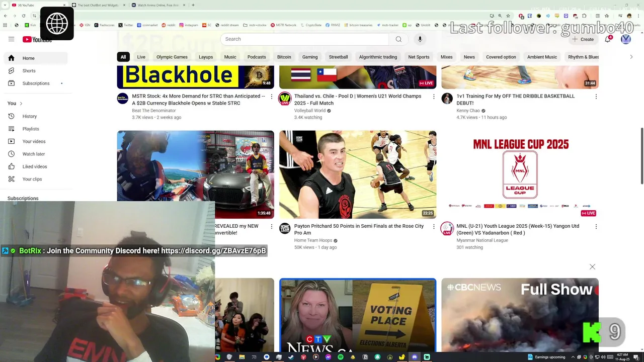Viewport: 644px width, 362px height.
Task: Start voice search with microphone icon
Action: click(420, 39)
